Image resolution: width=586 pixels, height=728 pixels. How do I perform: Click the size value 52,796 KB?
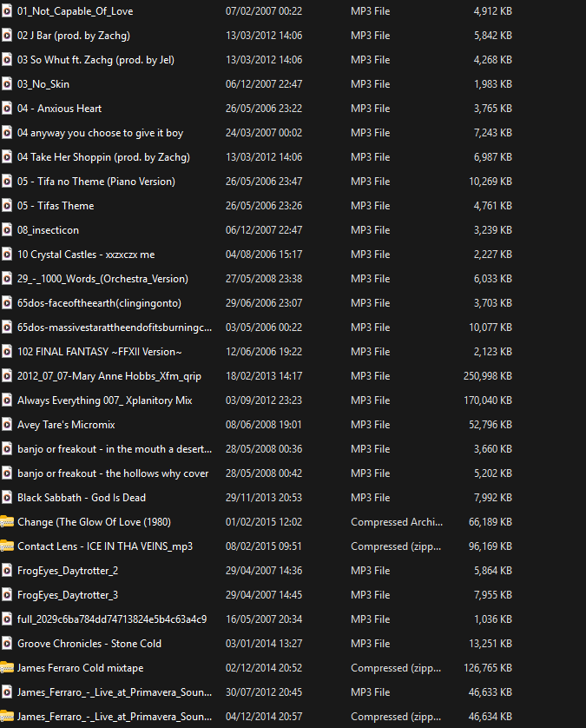coord(491,424)
